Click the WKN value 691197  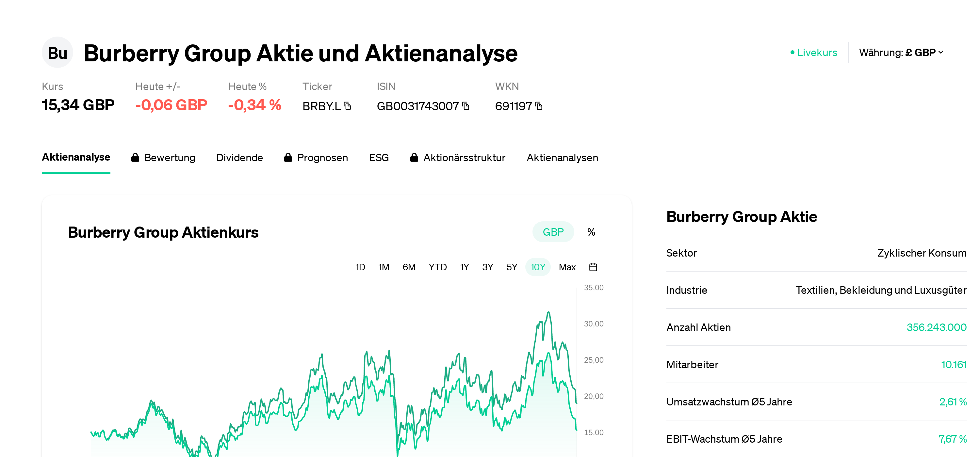tap(514, 106)
